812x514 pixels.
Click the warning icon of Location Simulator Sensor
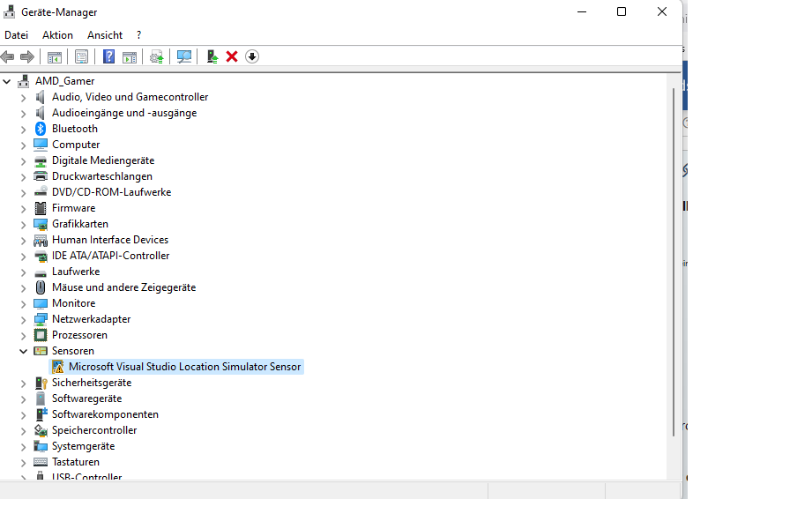57,367
